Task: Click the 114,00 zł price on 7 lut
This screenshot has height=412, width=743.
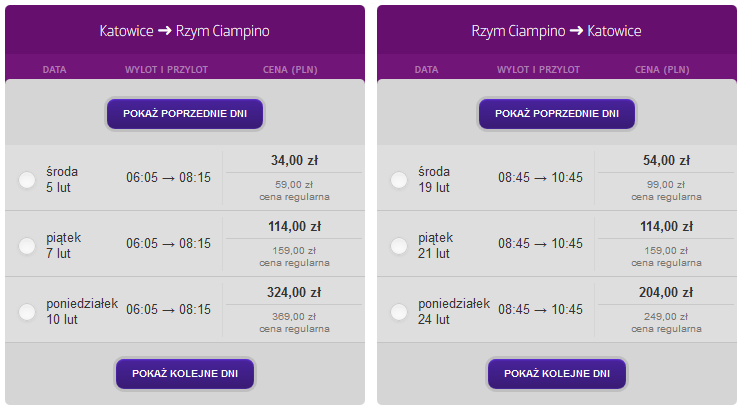Action: click(x=294, y=226)
